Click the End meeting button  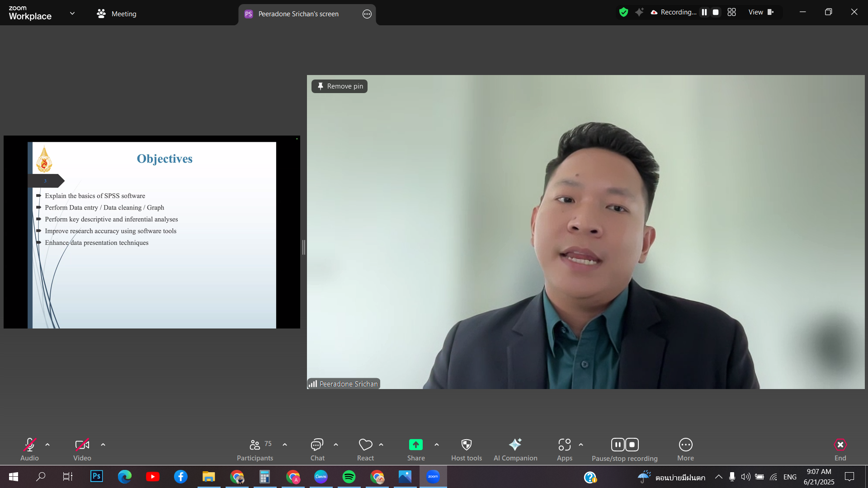(x=840, y=445)
